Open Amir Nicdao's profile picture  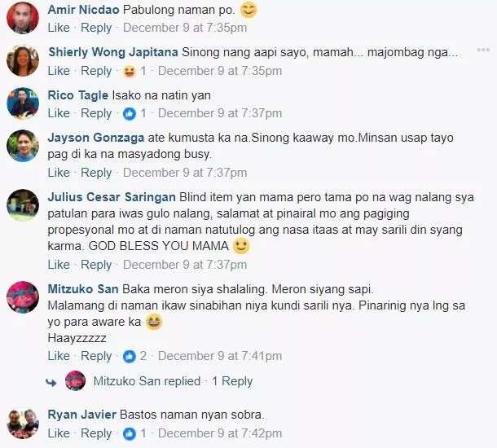pos(23,18)
